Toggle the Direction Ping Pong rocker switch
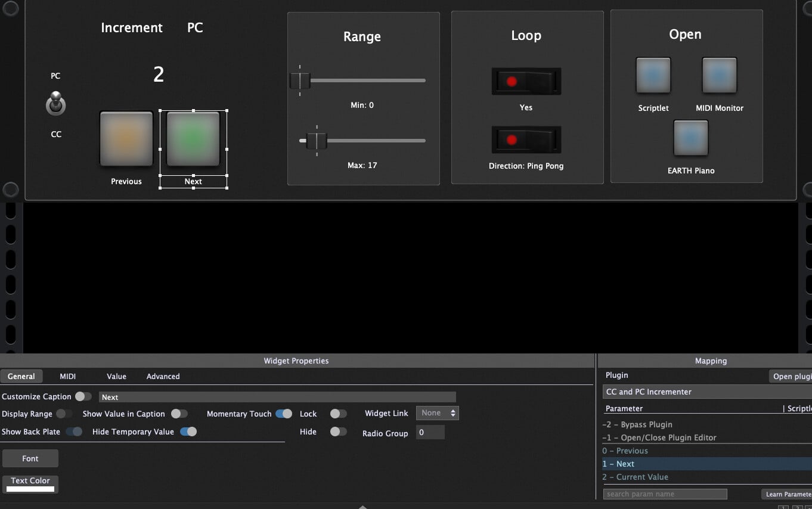This screenshot has width=812, height=509. pyautogui.click(x=526, y=139)
